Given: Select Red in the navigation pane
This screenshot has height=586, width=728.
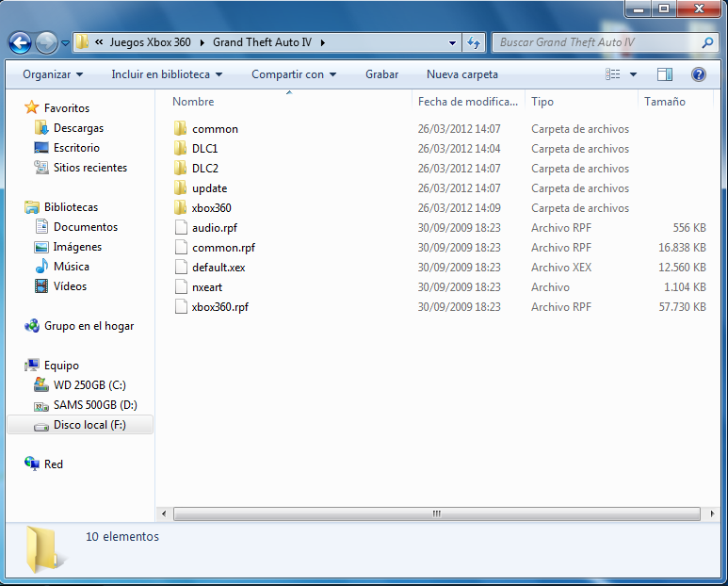Looking at the screenshot, I should tap(53, 464).
